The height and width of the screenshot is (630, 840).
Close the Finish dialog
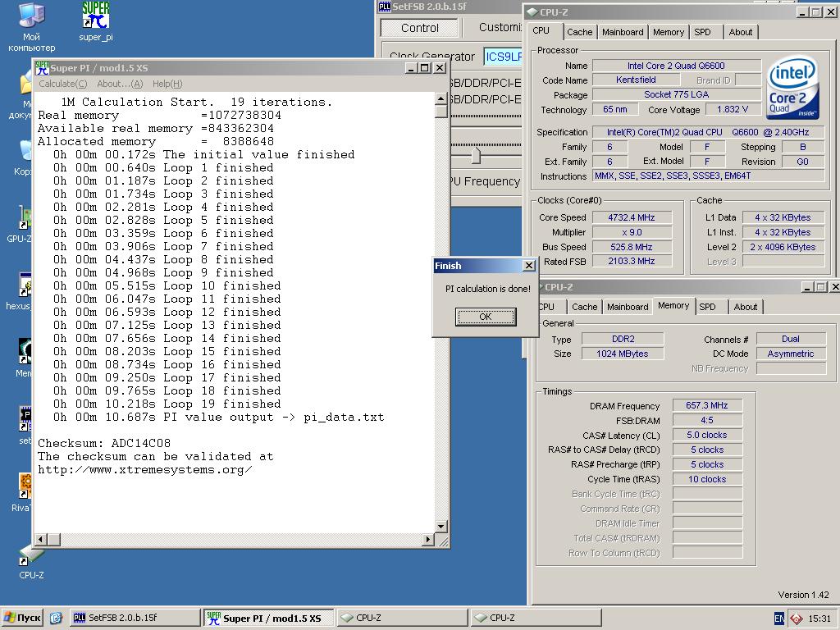tap(529, 266)
